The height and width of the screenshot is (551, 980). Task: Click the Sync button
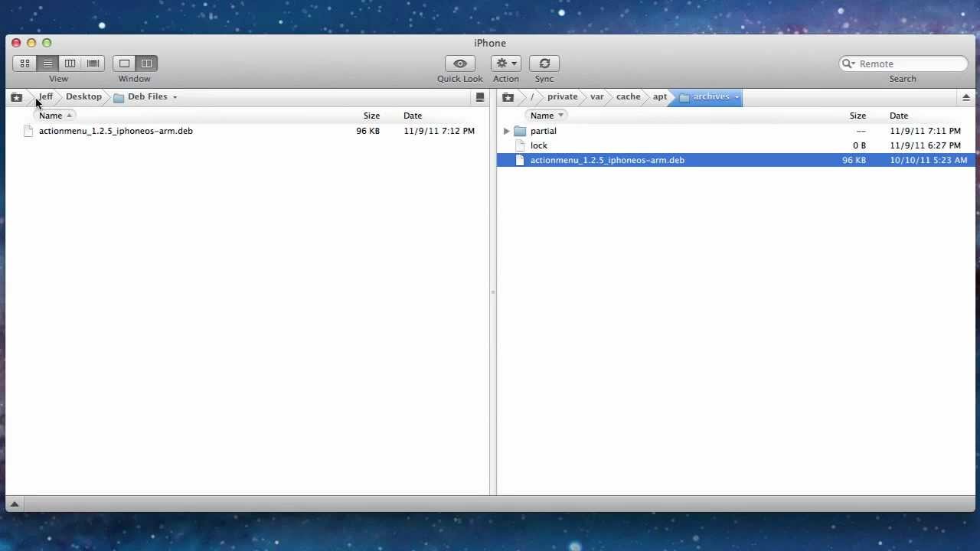(544, 64)
